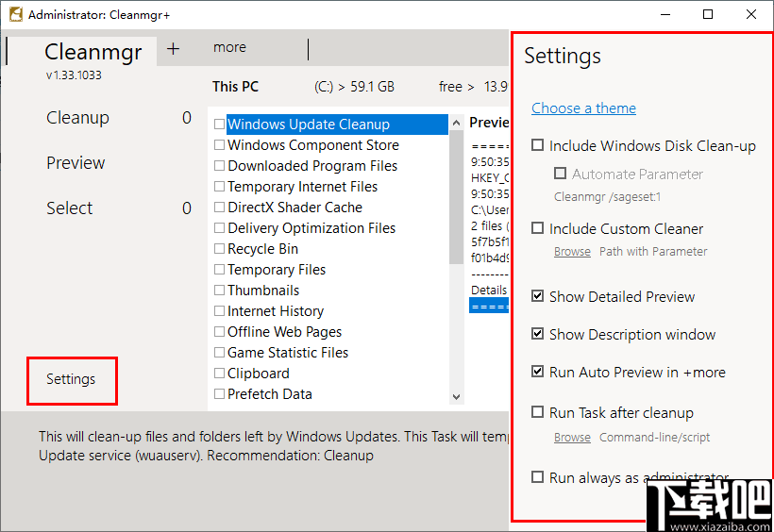This screenshot has height=532, width=774.
Task: Enable the Include Windows Disk Clean-up checkbox
Action: pos(538,145)
